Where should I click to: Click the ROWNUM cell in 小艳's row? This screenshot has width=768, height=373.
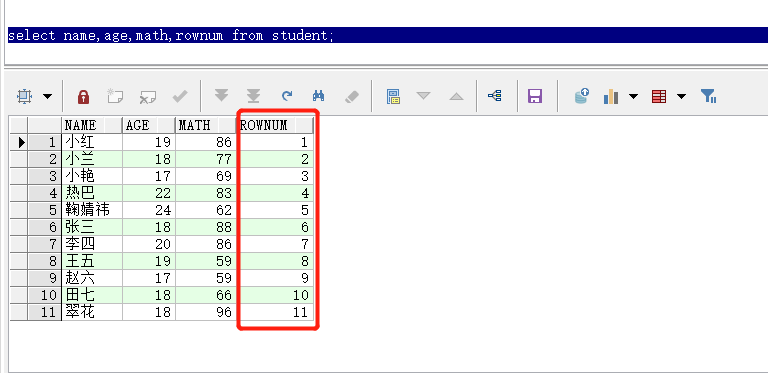tap(275, 176)
